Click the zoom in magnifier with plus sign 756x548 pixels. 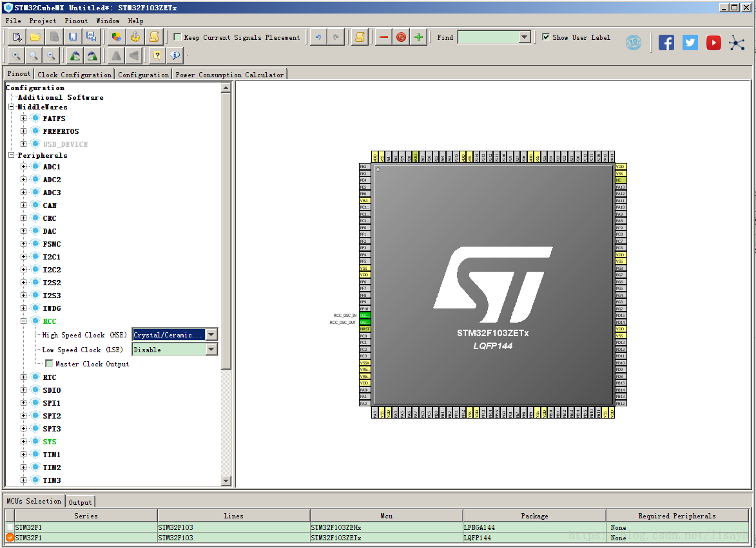pyautogui.click(x=16, y=56)
